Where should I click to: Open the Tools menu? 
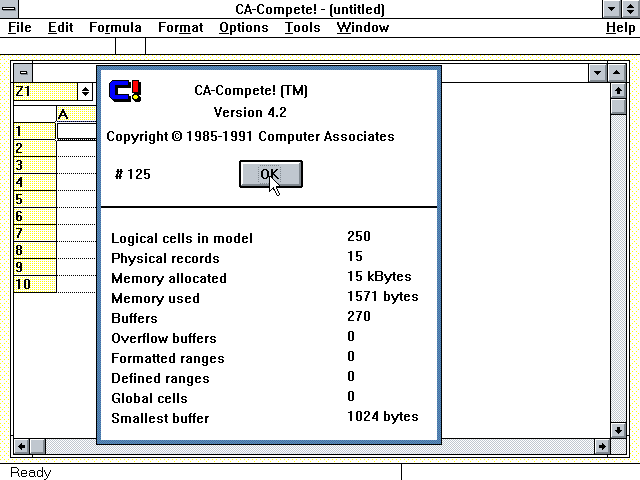(x=302, y=28)
